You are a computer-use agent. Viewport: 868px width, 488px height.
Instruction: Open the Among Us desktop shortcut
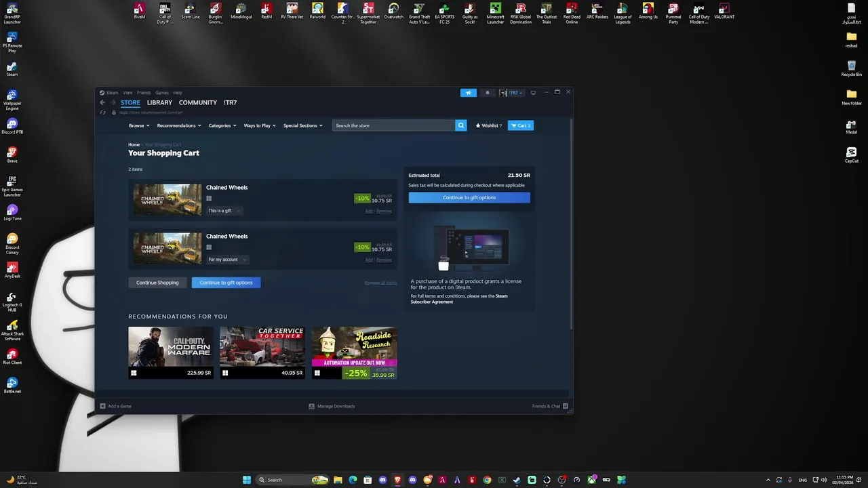point(648,12)
